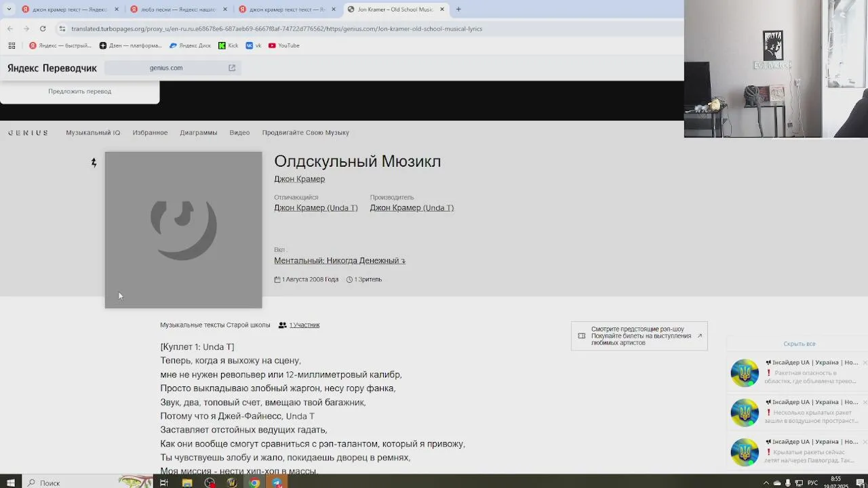Switch to the 'люба песни' tab
This screenshot has height=488, width=868.
[x=178, y=9]
